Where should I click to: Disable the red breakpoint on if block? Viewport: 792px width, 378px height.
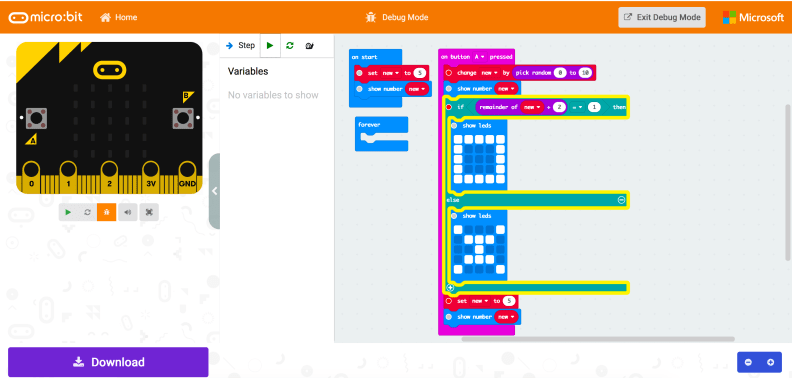449,107
